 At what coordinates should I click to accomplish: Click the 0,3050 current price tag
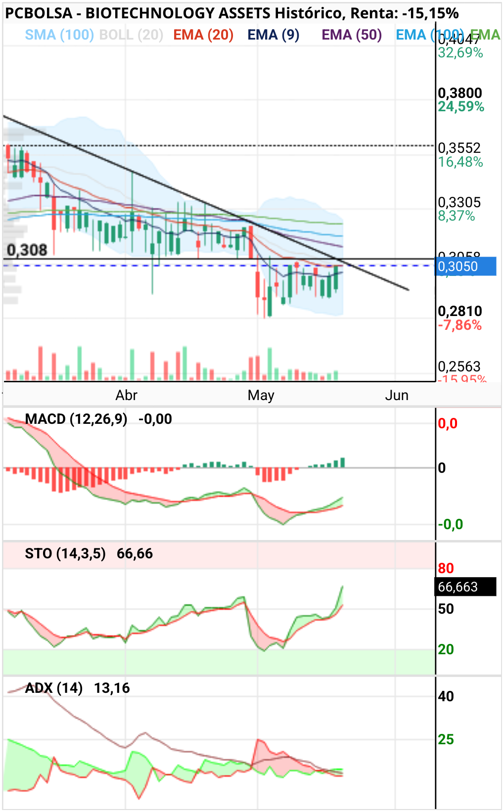pyautogui.click(x=466, y=267)
